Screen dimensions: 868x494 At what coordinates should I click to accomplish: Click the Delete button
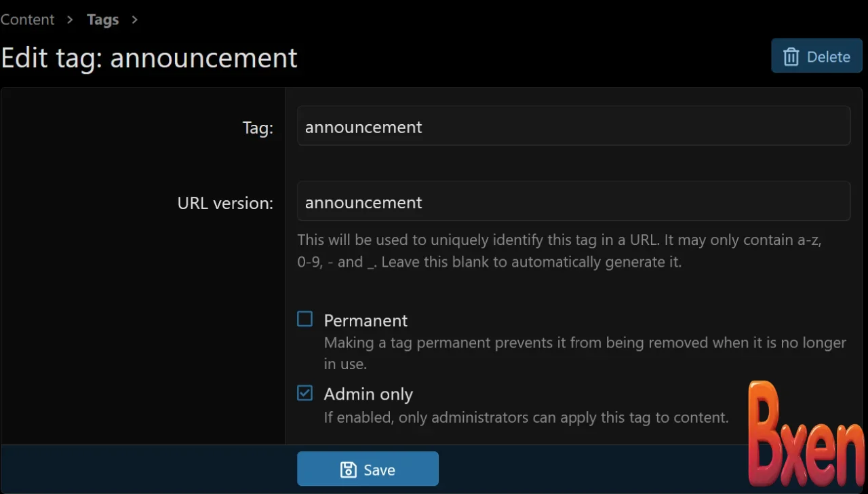pos(816,56)
